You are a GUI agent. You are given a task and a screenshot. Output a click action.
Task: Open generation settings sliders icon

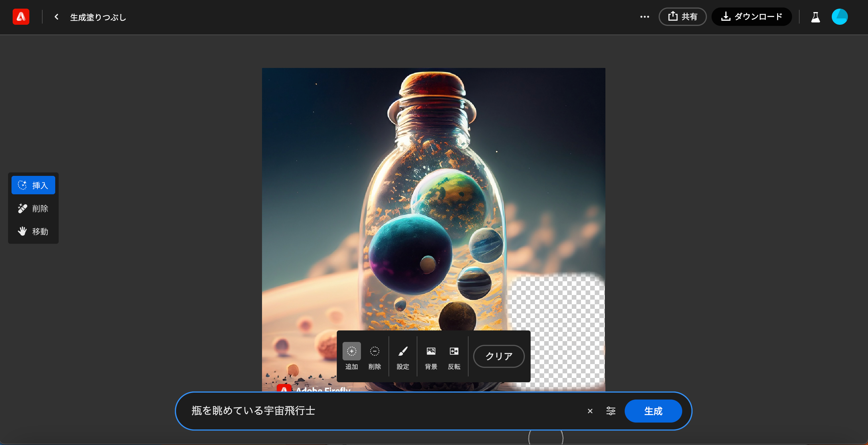(611, 411)
